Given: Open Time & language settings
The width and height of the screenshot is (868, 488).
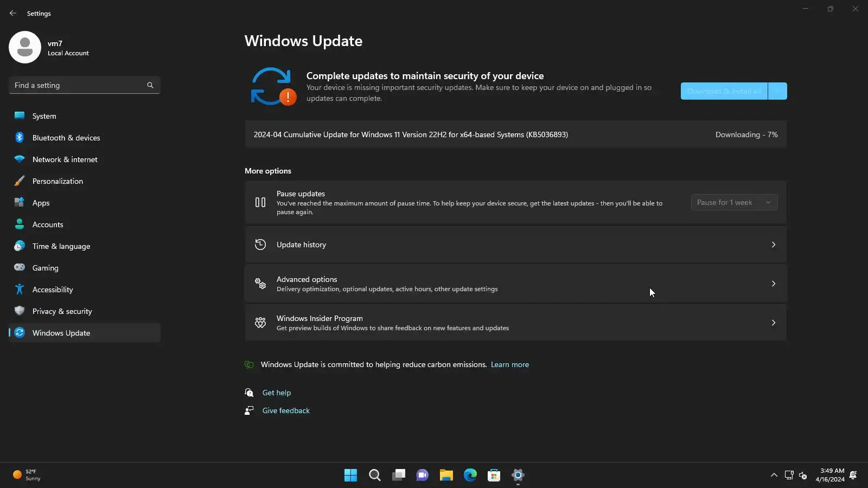Looking at the screenshot, I should [x=85, y=246].
